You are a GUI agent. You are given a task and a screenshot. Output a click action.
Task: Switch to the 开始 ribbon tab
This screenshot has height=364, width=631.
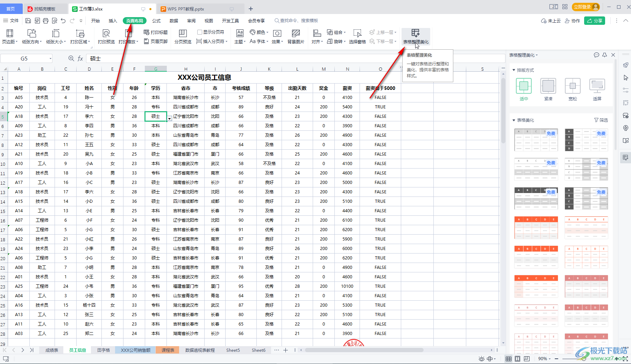click(95, 21)
